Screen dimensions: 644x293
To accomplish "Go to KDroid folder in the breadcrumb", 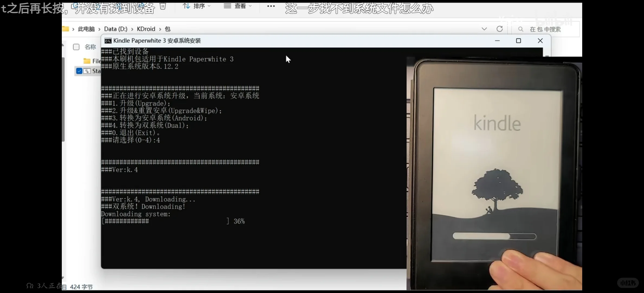I will tap(146, 29).
